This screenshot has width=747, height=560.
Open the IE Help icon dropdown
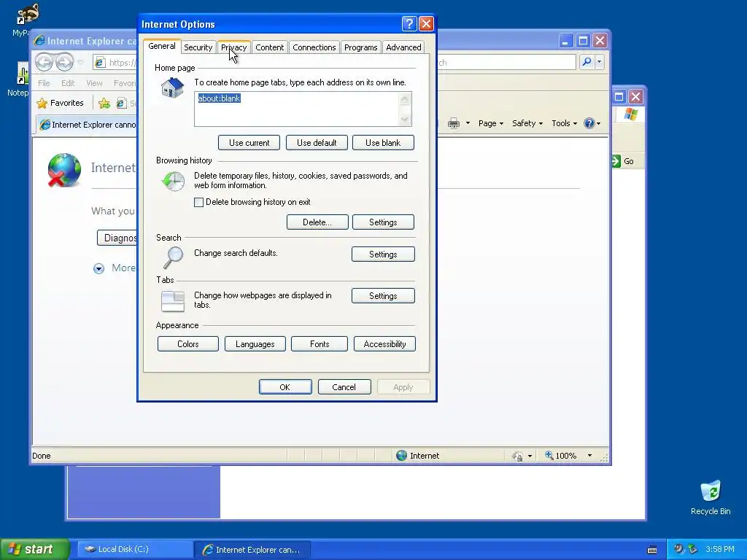[x=592, y=123]
